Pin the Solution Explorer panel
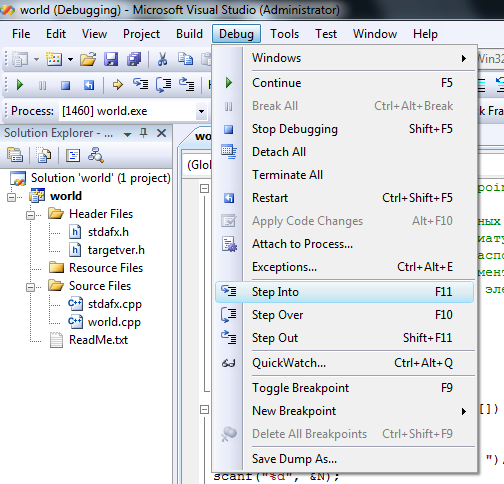This screenshot has width=504, height=484. (x=144, y=133)
